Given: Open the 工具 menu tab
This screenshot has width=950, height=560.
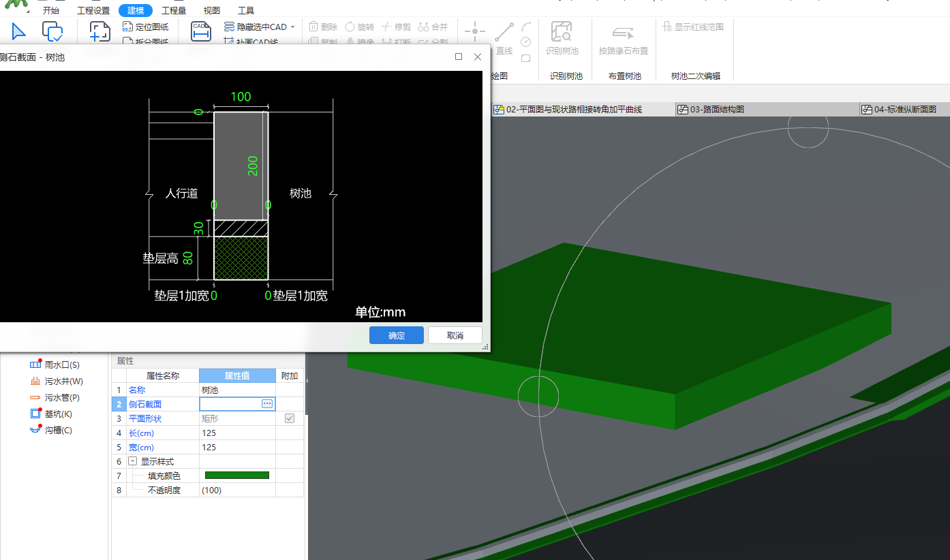Looking at the screenshot, I should click(x=246, y=10).
